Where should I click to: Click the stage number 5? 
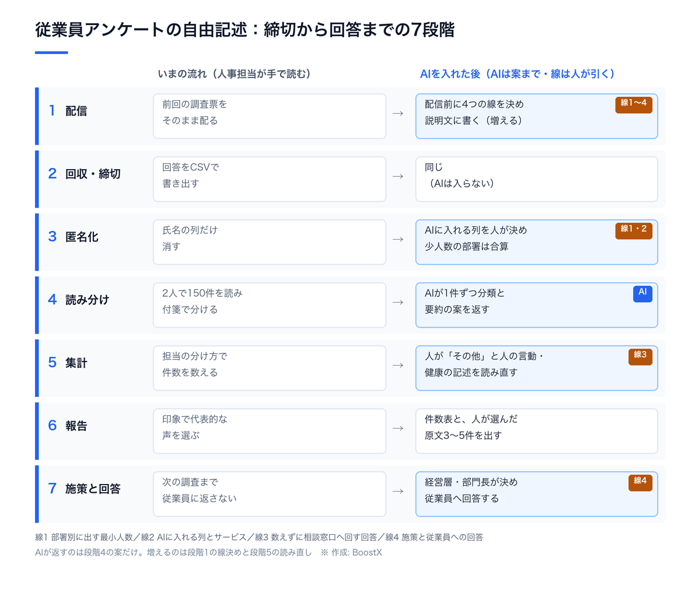tap(52, 362)
